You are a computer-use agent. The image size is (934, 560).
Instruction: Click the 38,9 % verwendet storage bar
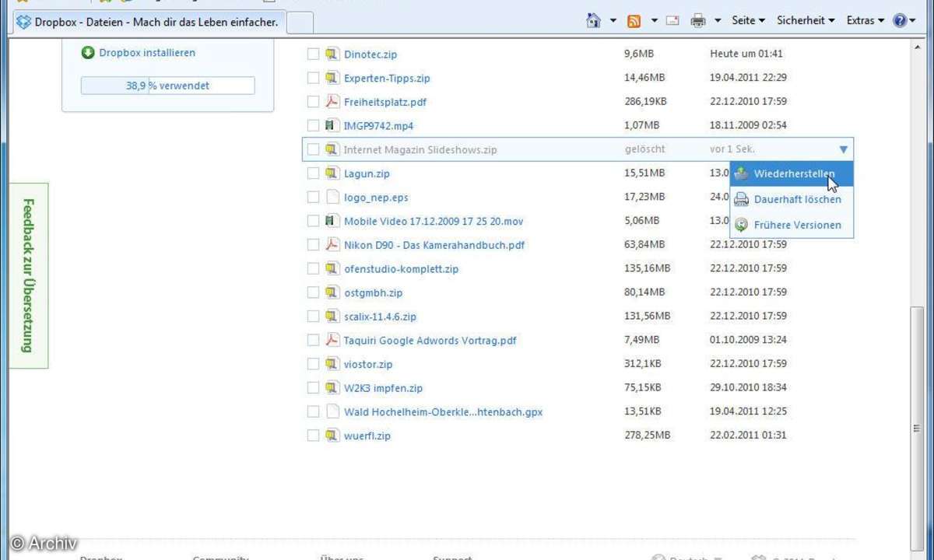(x=167, y=86)
